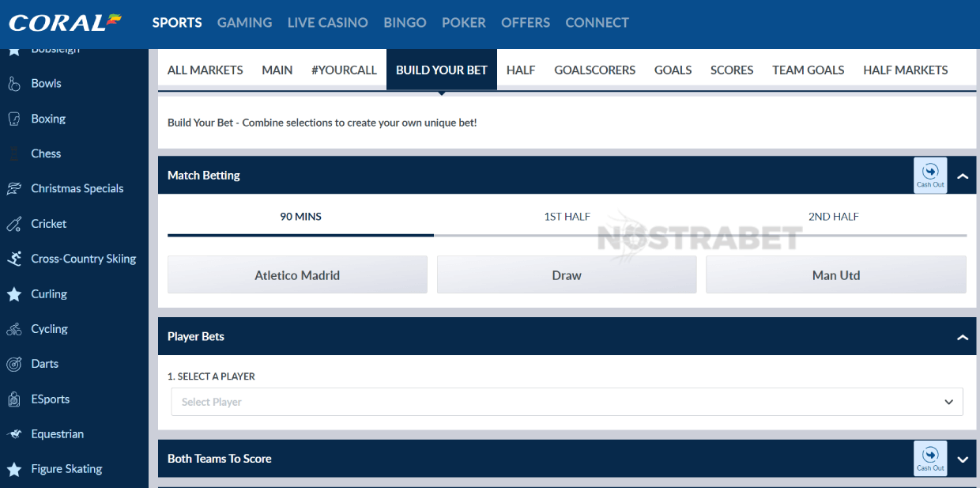Open the SCORES tab
Viewport: 980px width, 488px height.
[732, 70]
